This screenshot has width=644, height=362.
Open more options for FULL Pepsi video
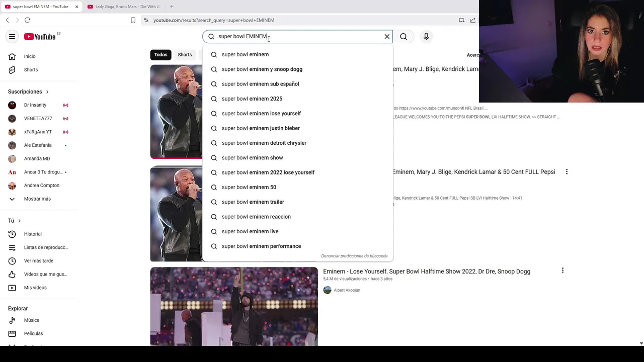[x=567, y=172]
